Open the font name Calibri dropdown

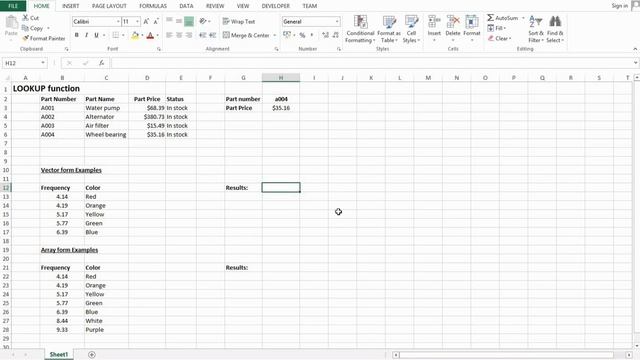[118, 21]
